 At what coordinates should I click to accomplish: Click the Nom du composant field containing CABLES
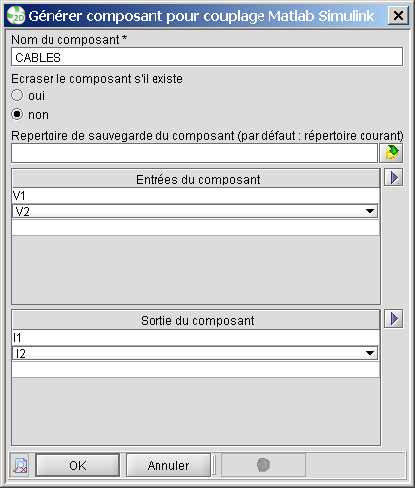click(207, 57)
